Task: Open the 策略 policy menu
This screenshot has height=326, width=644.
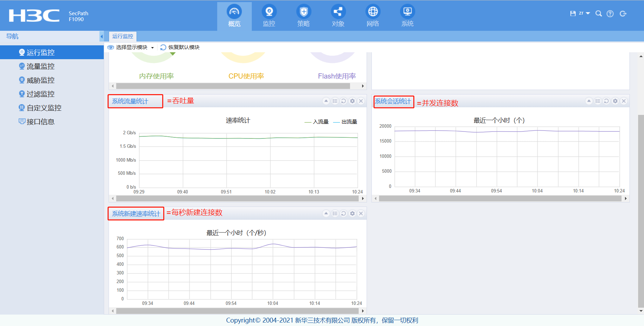Action: pyautogui.click(x=304, y=16)
